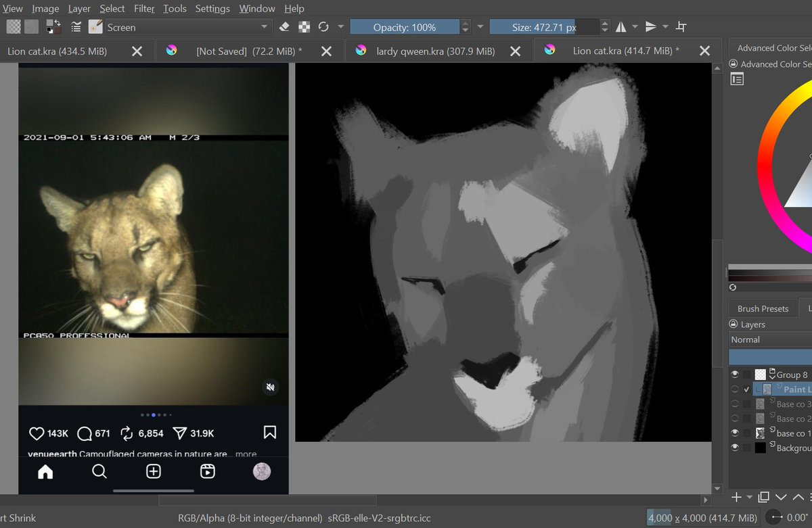Screen dimensions: 812x528
Task: Lock the Advanced Color Selector docker
Action: tap(734, 64)
